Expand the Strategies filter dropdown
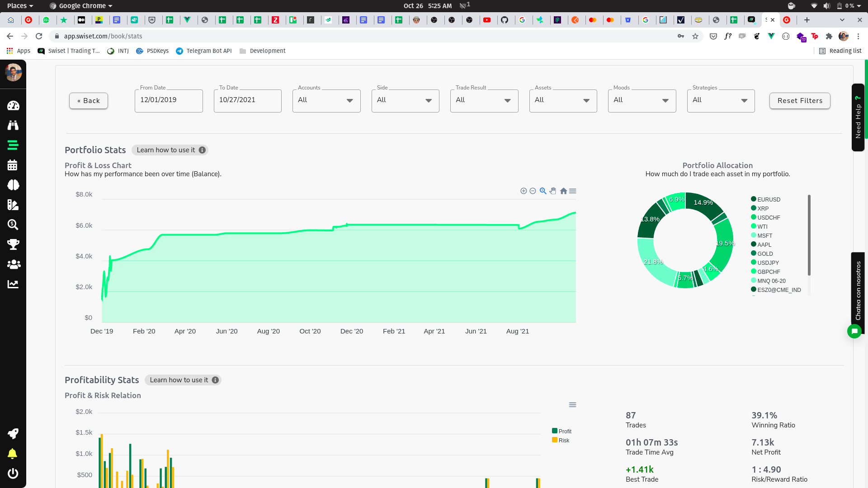This screenshot has height=488, width=868. pos(721,100)
